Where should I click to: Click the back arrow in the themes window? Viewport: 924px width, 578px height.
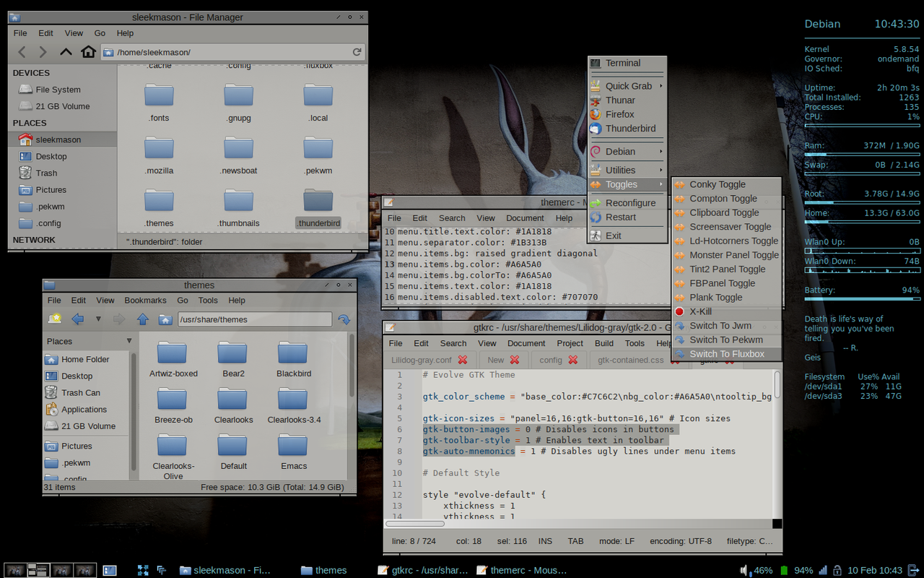point(78,319)
